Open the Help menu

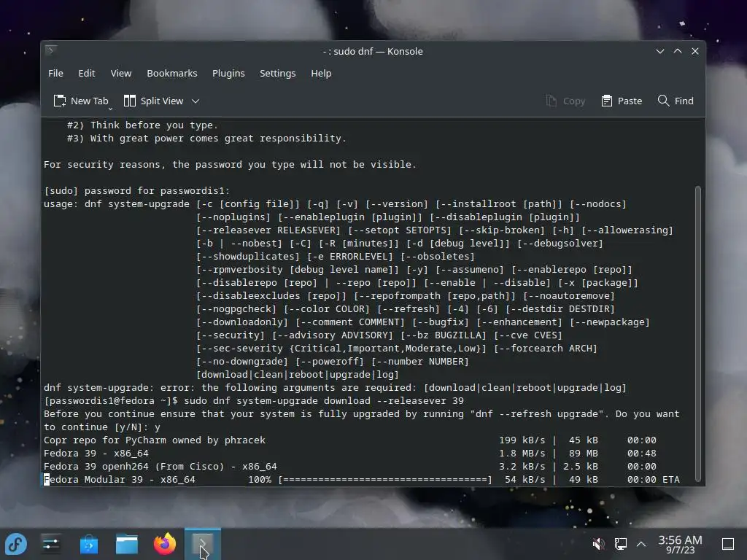point(321,74)
